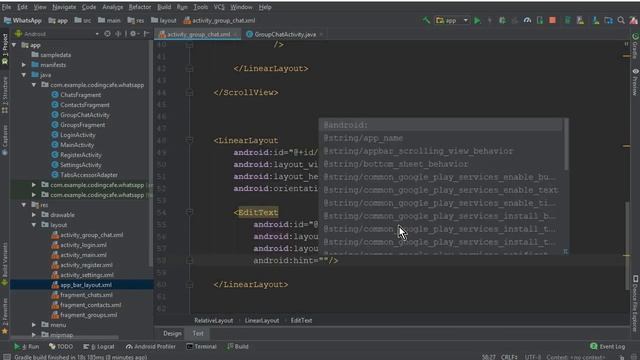Select app_bar_layout.xml file
The width and height of the screenshot is (640, 360).
pyautogui.click(x=86, y=285)
